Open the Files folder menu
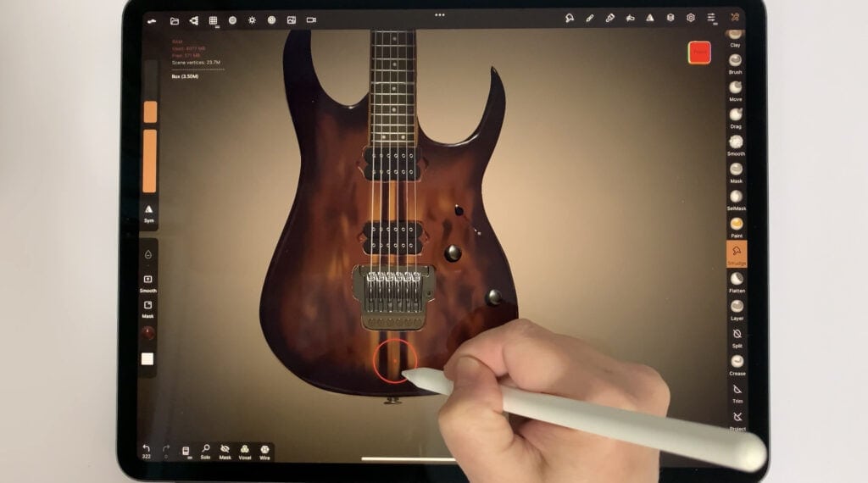Screen dimensions: 868x483 174,20
